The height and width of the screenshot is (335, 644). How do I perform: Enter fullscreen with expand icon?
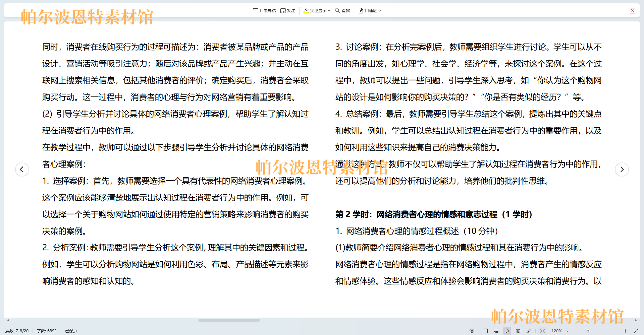pyautogui.click(x=636, y=331)
